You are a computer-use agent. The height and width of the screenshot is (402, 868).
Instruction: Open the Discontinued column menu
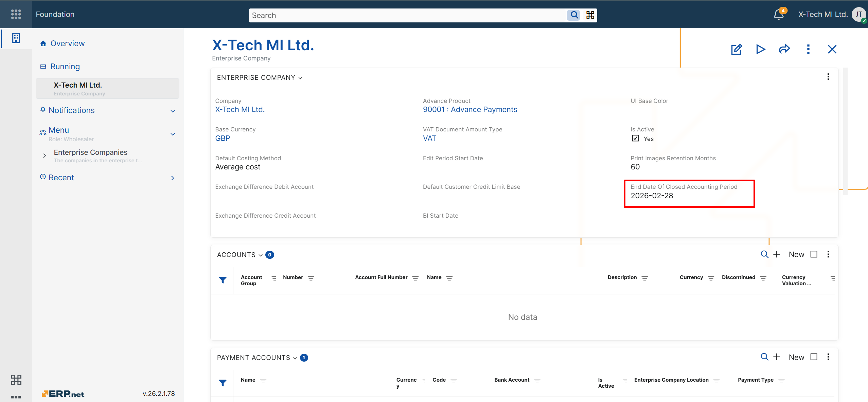coord(763,278)
